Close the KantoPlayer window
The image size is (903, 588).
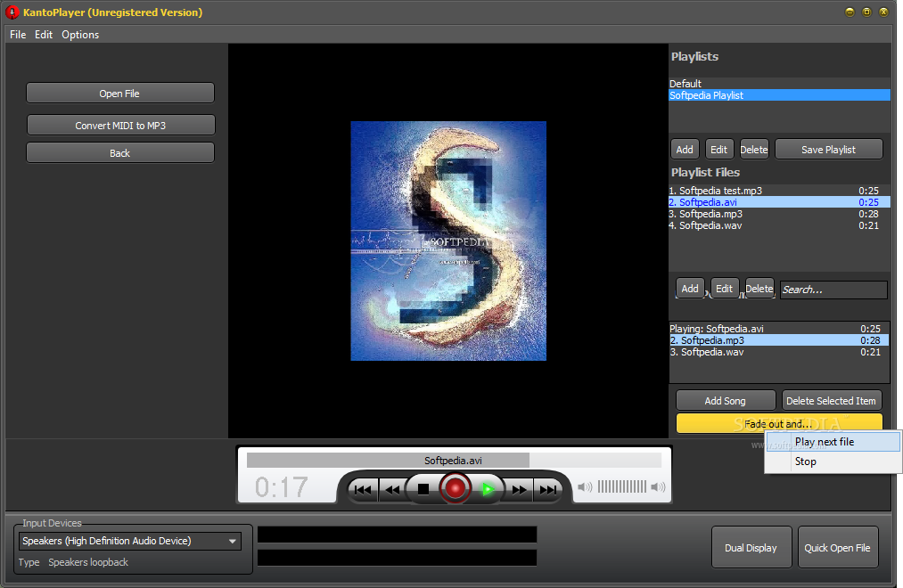[x=883, y=12]
